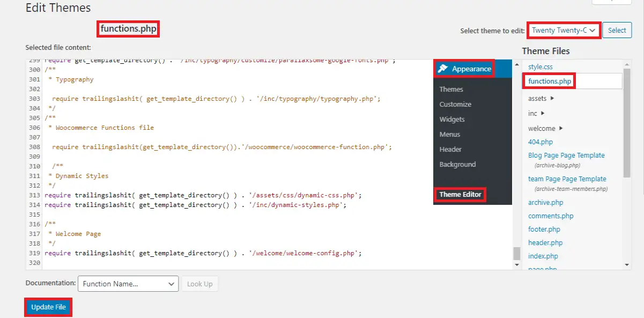Click Theme Files scroll down arrow
Image resolution: width=644 pixels, height=318 pixels.
pos(627,265)
